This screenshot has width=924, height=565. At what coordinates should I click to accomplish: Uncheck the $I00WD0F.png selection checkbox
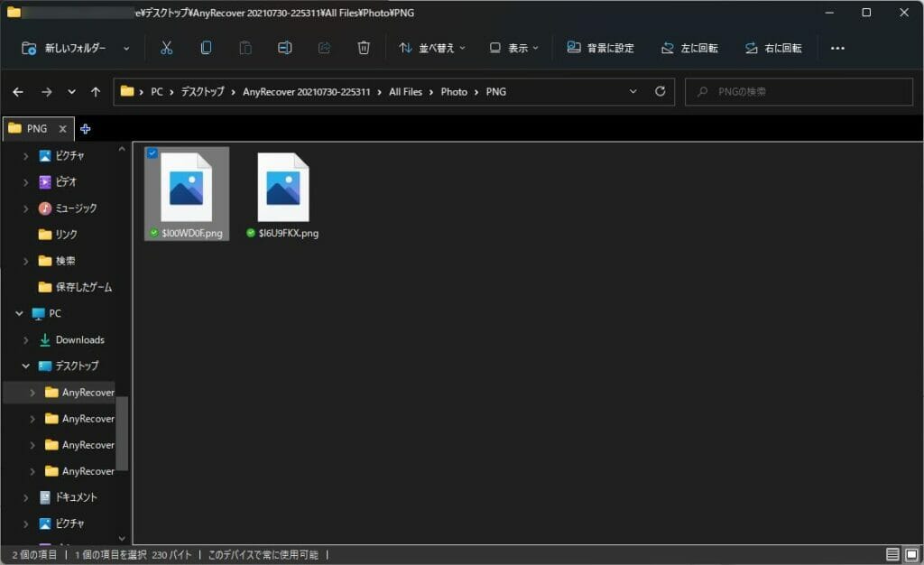pos(152,153)
